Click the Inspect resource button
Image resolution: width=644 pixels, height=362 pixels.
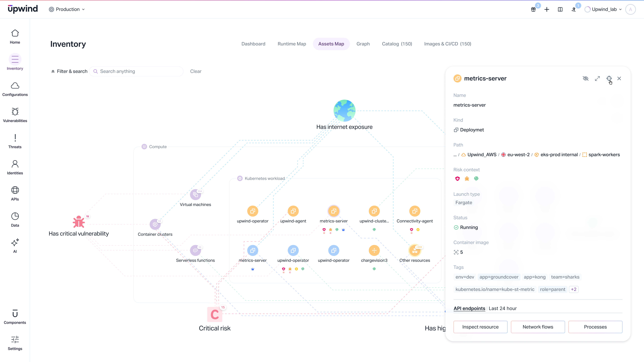click(480, 327)
